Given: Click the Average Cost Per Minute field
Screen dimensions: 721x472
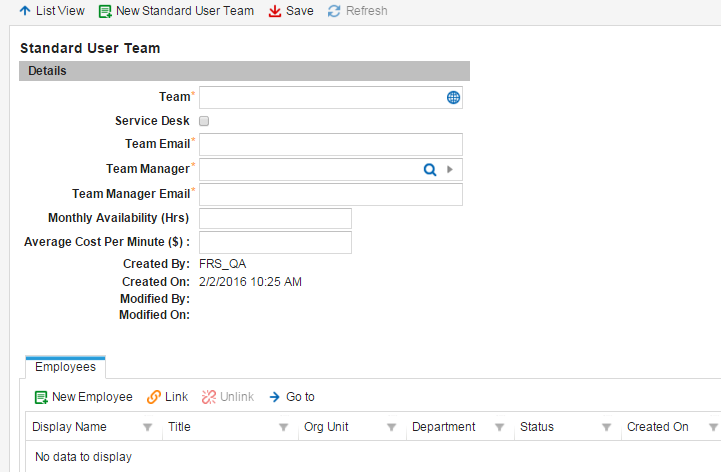Looking at the screenshot, I should tap(276, 242).
